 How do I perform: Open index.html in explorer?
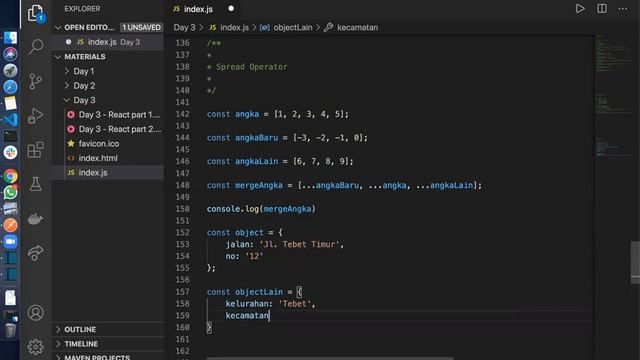(98, 158)
